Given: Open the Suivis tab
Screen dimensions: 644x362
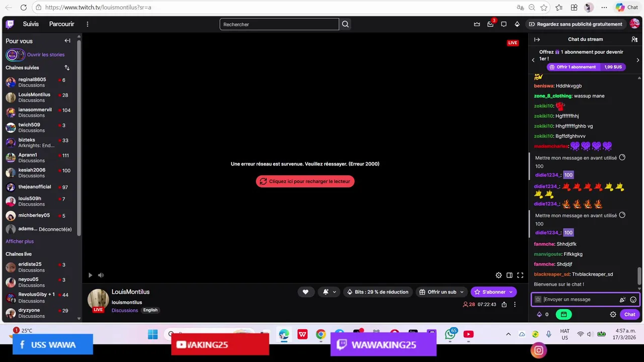Looking at the screenshot, I should tap(31, 24).
